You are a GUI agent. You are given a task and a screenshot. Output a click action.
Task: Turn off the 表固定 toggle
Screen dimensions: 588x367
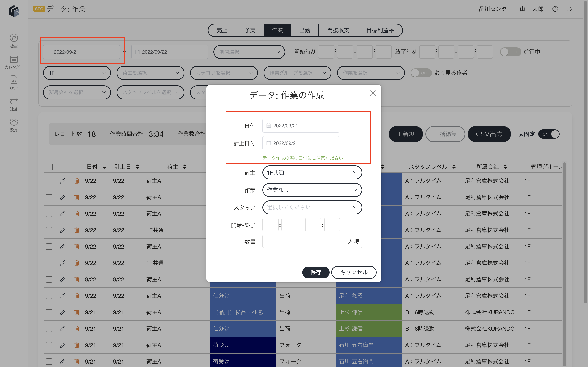[549, 134]
